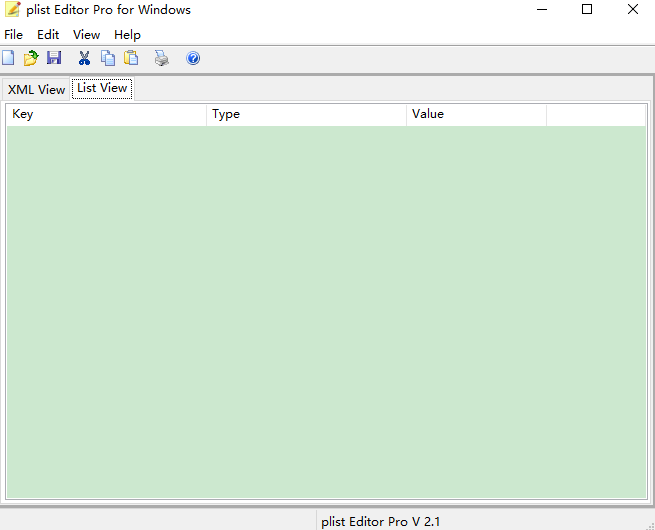This screenshot has height=530, width=655.
Task: Save the file using floppy icon
Action: tap(54, 58)
